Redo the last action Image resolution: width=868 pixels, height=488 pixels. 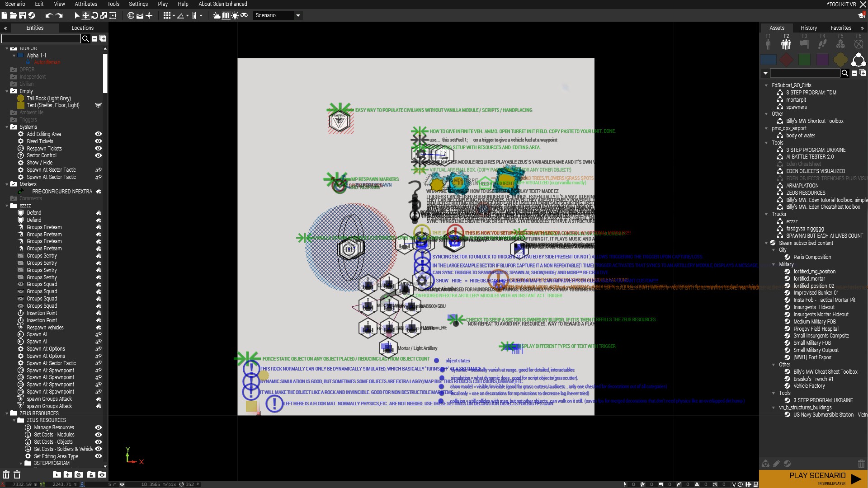[x=59, y=15]
